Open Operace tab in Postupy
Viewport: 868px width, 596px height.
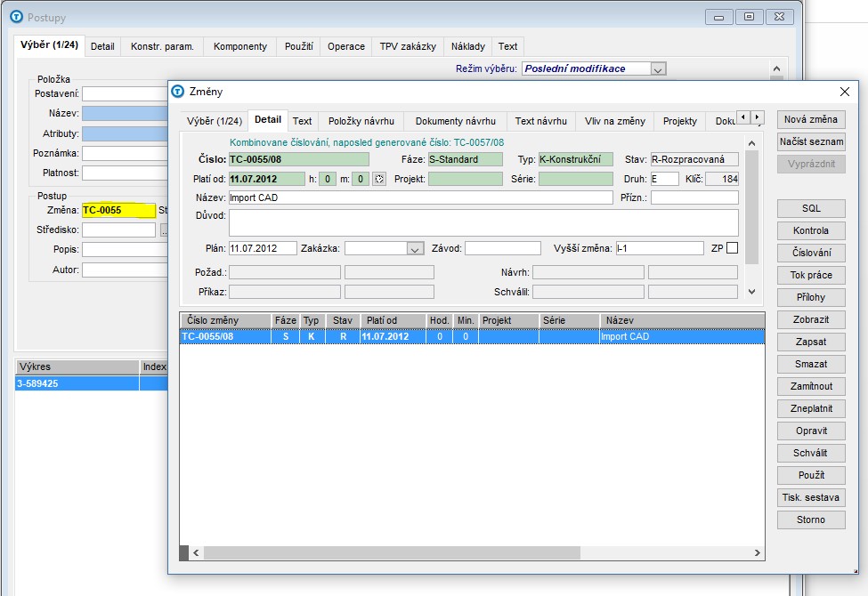[x=346, y=46]
